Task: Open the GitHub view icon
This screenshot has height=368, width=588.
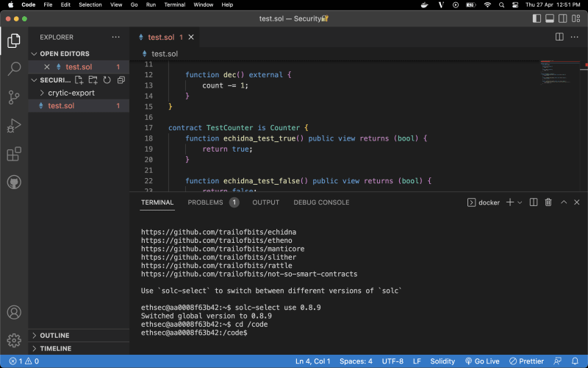Action: pos(14,182)
